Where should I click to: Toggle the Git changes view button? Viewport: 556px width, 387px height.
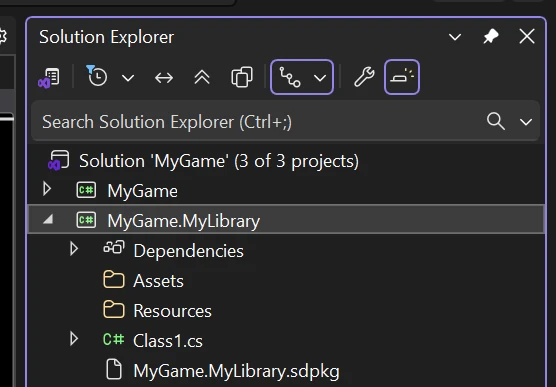(x=290, y=77)
